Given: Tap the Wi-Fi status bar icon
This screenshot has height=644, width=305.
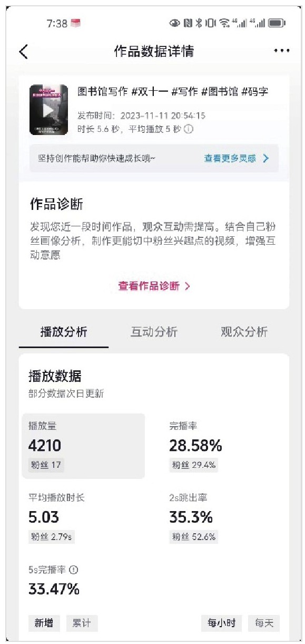Looking at the screenshot, I should [224, 23].
